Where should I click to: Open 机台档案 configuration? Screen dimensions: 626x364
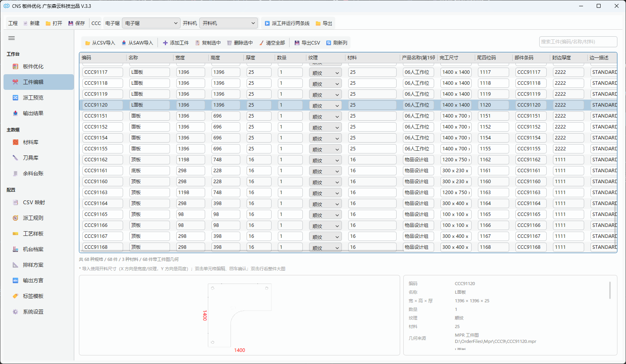[x=39, y=249]
